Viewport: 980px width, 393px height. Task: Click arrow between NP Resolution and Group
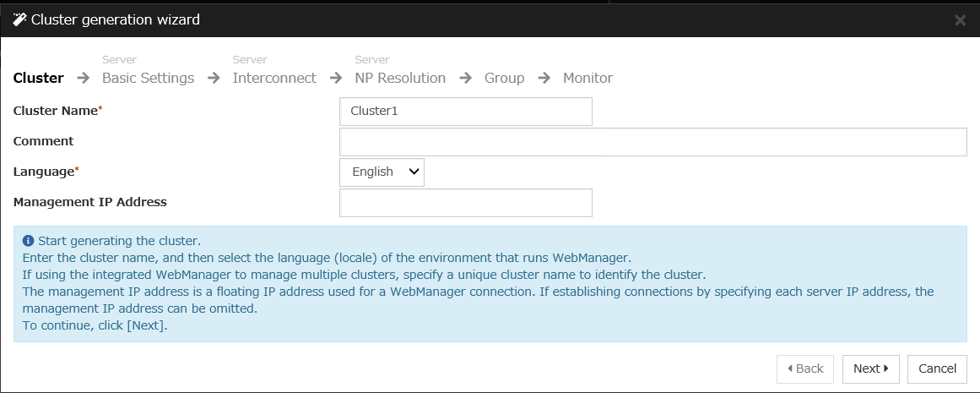(465, 78)
